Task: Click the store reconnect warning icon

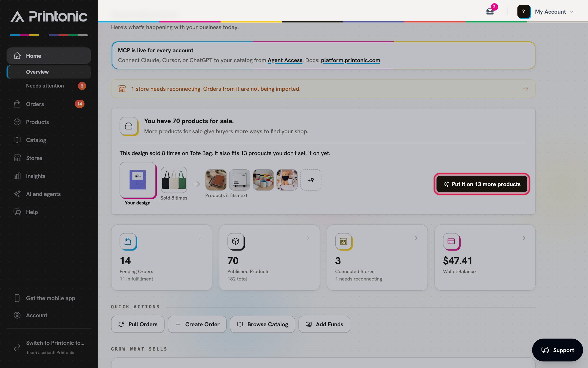Action: click(x=122, y=89)
